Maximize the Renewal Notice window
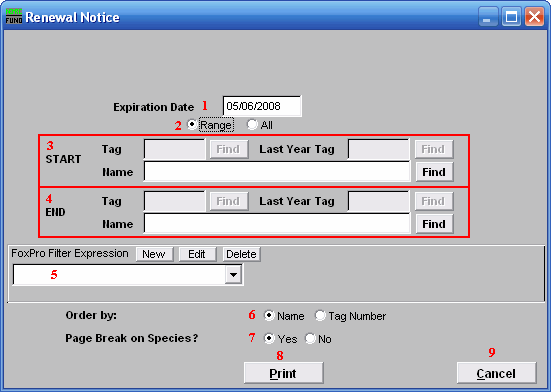The image size is (551, 392). click(511, 17)
